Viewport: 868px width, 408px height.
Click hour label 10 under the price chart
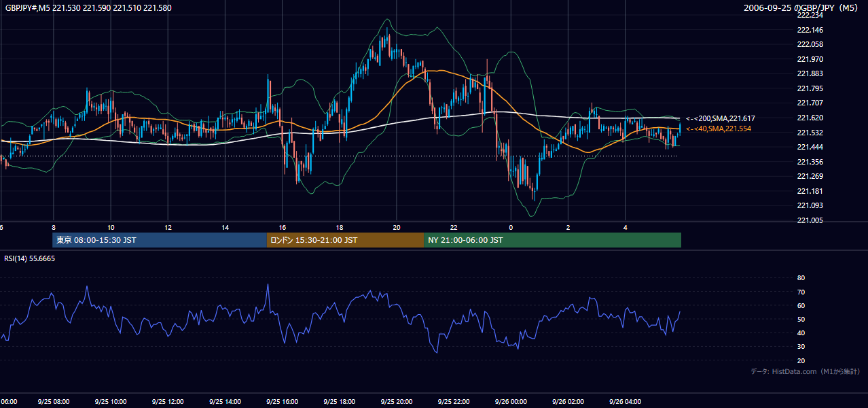pyautogui.click(x=111, y=228)
